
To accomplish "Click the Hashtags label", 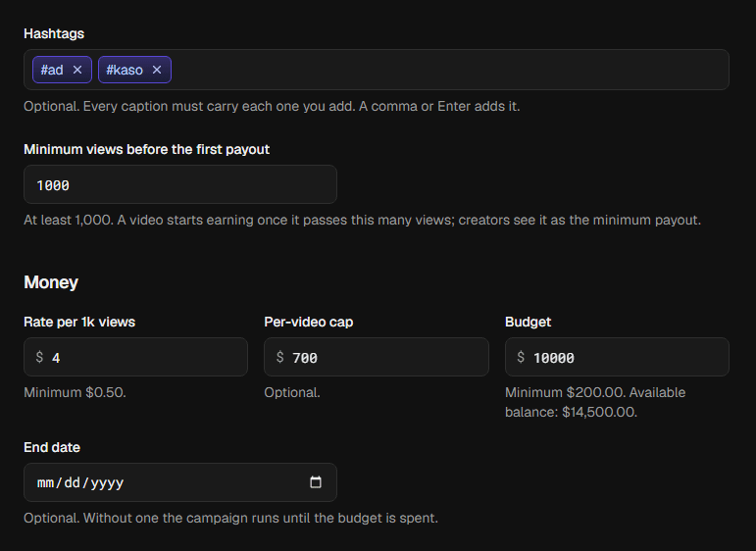I will point(54,33).
